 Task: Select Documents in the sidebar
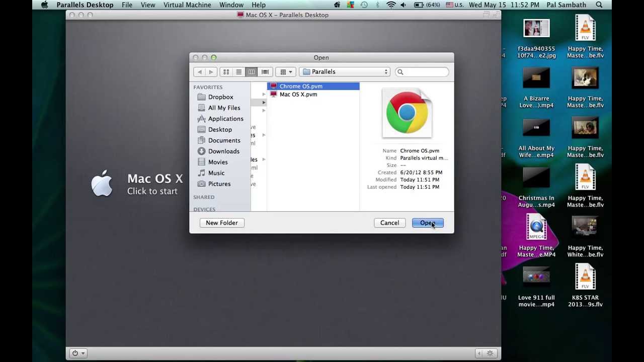[224, 140]
